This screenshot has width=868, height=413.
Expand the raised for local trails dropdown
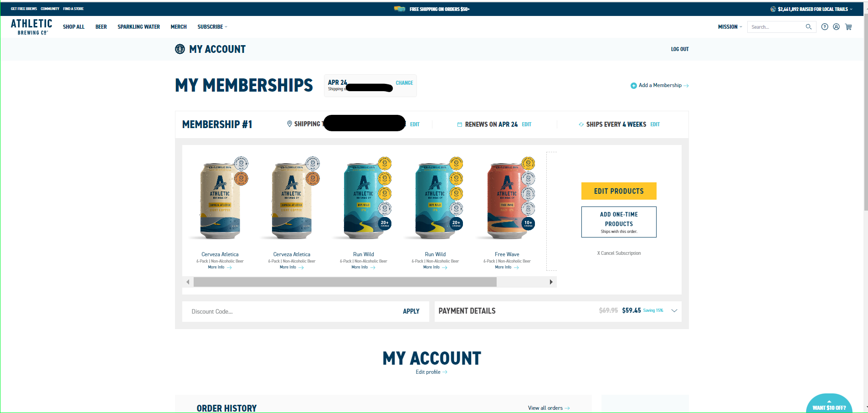851,9
